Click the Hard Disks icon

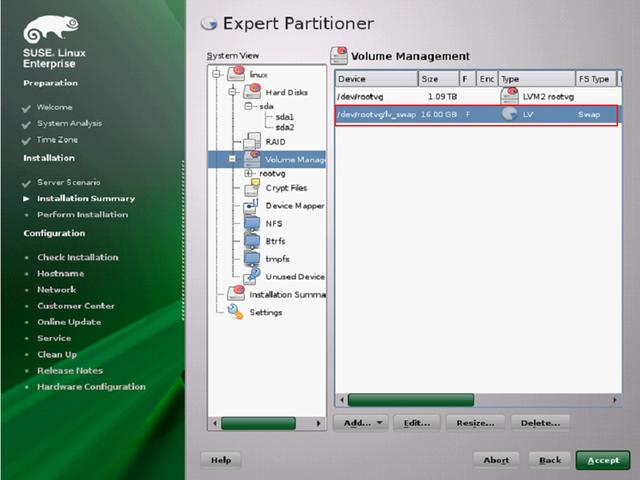tap(252, 91)
